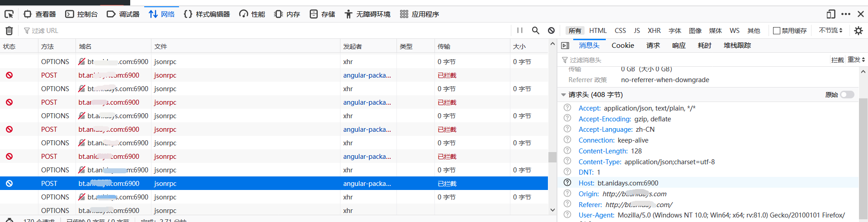Image resolution: width=868 pixels, height=222 pixels.
Task: Open the 重发 resend dropdown
Action: click(x=856, y=60)
